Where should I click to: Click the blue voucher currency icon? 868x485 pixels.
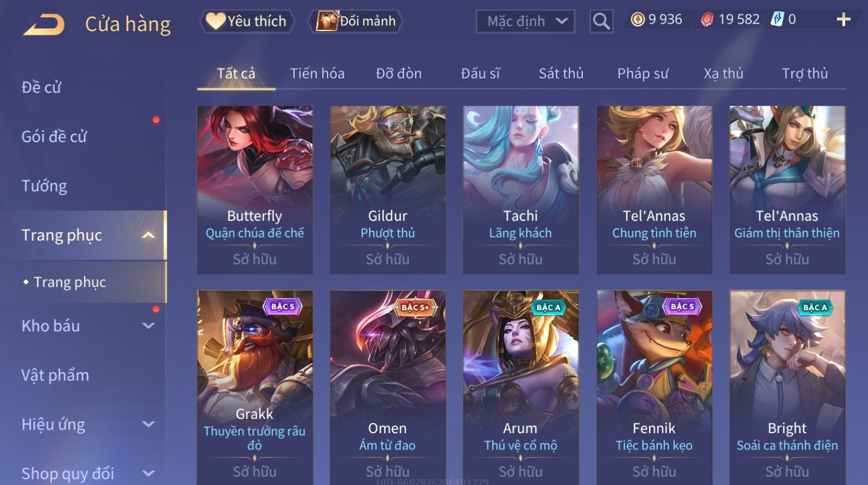point(777,20)
